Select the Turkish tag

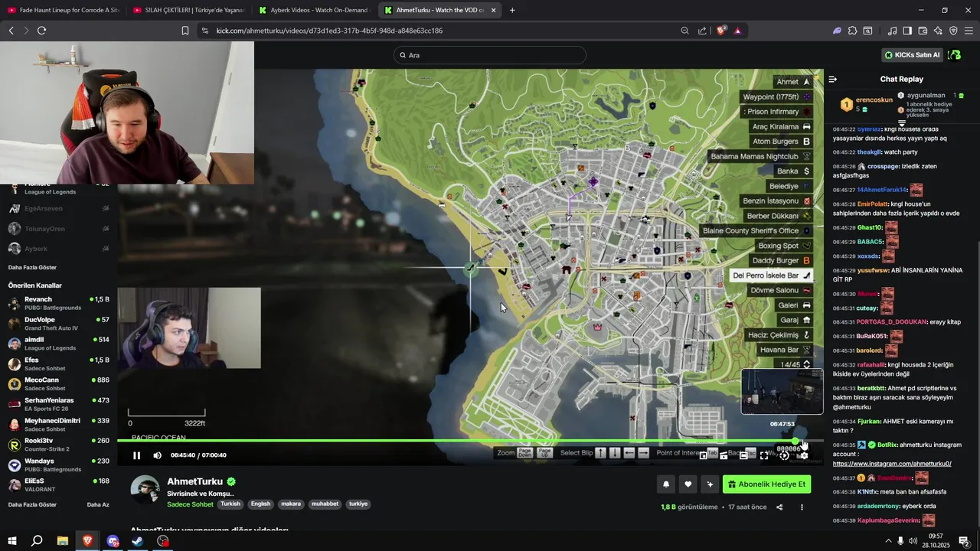[230, 504]
